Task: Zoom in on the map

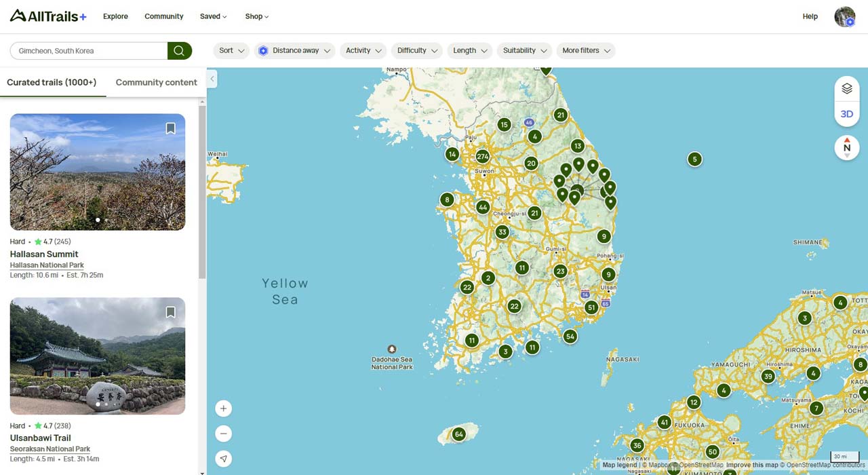Action: 224,408
